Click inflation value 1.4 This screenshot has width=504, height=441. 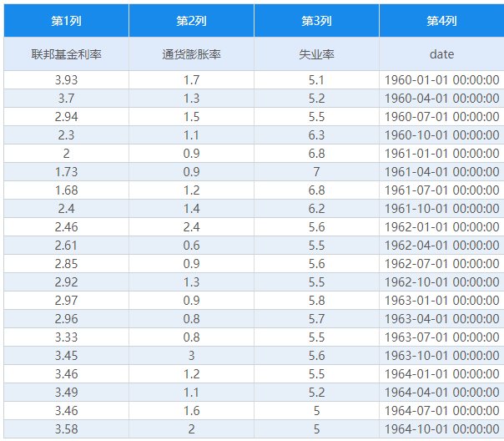pos(191,209)
